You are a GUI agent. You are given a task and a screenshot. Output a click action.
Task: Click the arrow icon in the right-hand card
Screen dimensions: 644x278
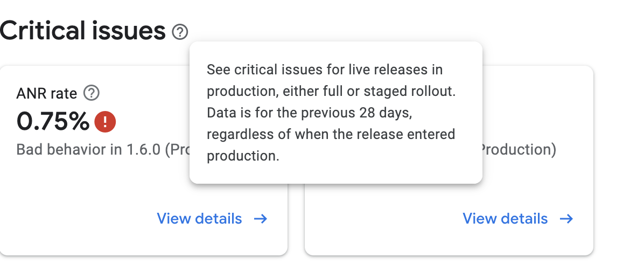(x=566, y=219)
